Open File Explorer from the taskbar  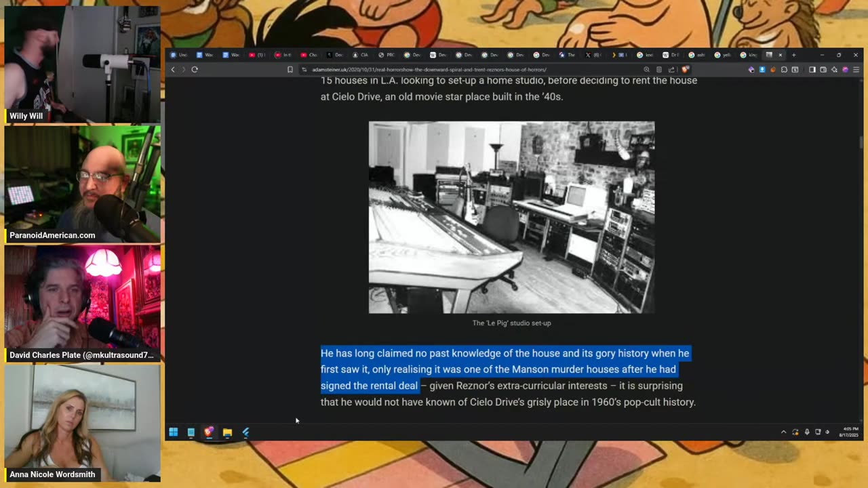click(x=227, y=432)
